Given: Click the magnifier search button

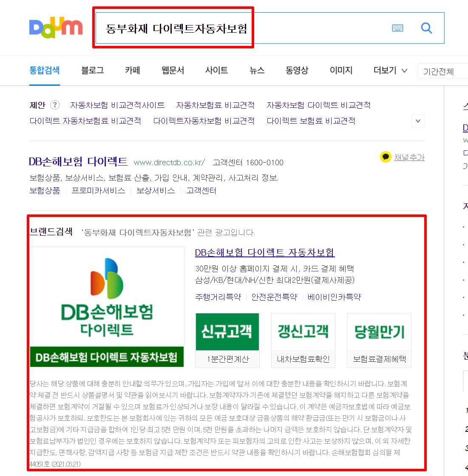Looking at the screenshot, I should point(426,28).
